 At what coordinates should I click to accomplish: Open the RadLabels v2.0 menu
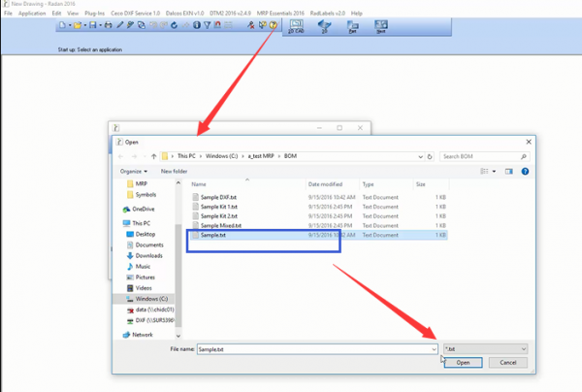coord(328,14)
